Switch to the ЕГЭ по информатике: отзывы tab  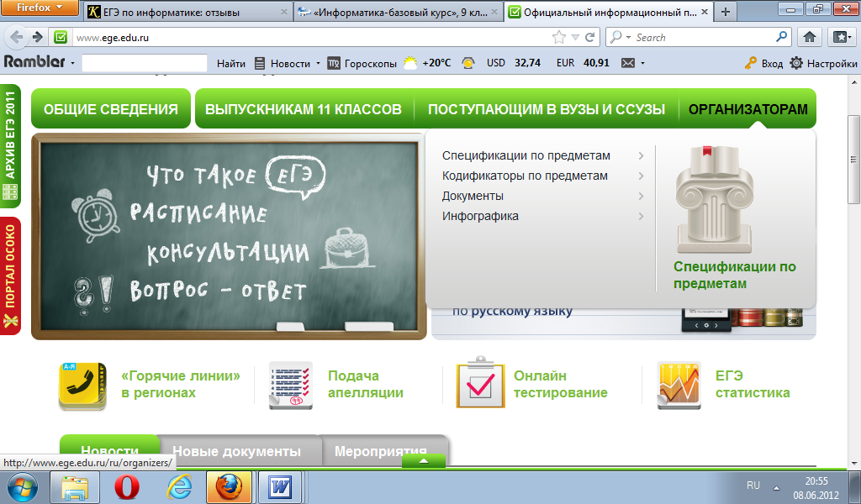189,12
